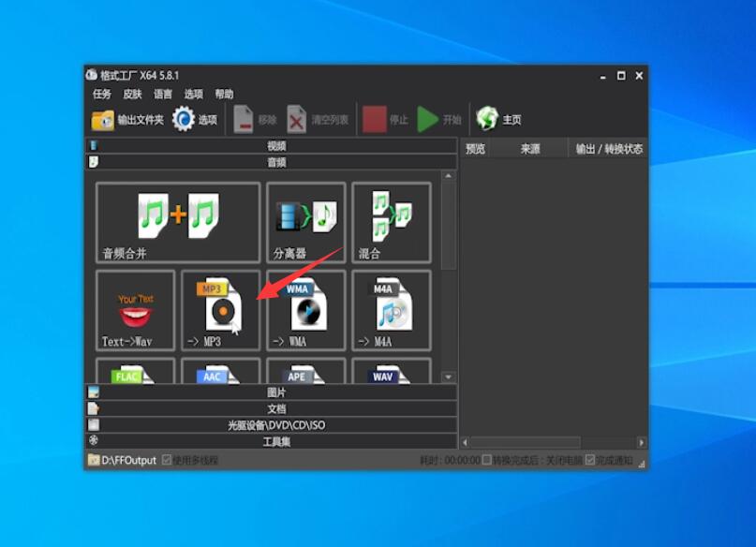
Task: Clear the list with 清空列表
Action: coord(318,120)
